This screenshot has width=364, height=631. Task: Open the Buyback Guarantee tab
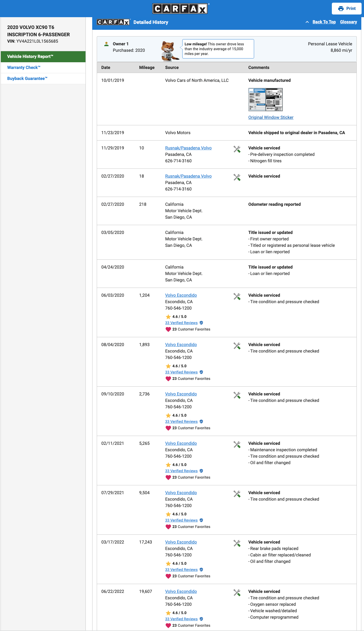(43, 79)
